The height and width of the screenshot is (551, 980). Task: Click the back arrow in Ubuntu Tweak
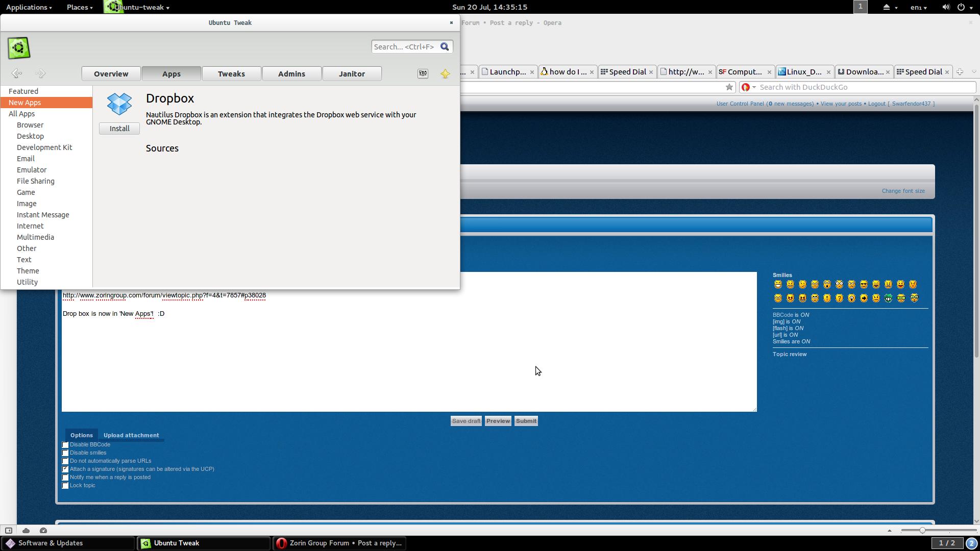(x=17, y=73)
